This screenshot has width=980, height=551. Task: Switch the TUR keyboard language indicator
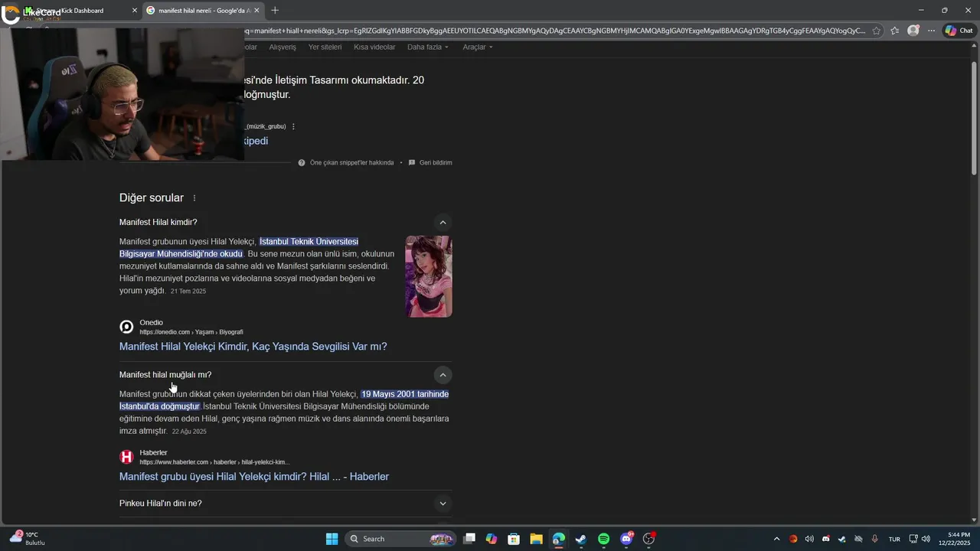click(x=894, y=539)
